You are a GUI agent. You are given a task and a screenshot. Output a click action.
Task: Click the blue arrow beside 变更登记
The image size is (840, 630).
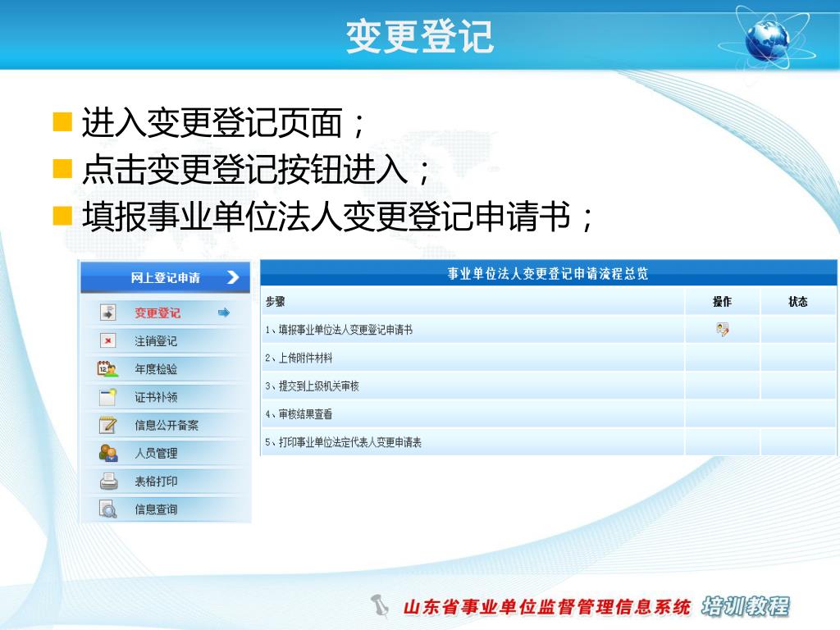[224, 313]
